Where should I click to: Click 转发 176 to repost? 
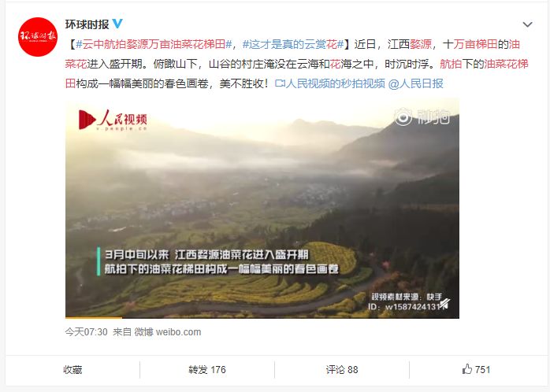tap(207, 370)
